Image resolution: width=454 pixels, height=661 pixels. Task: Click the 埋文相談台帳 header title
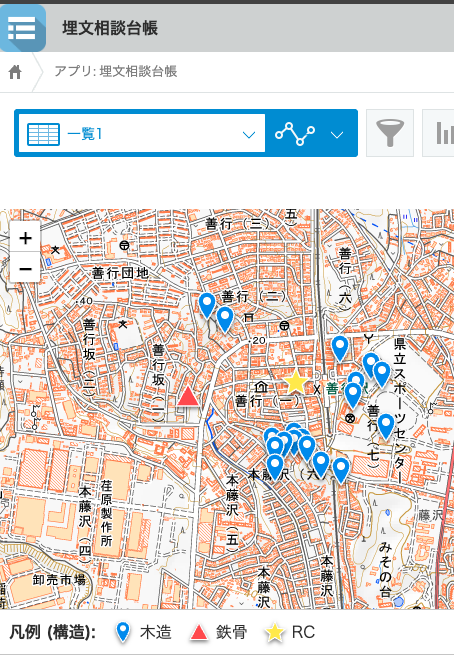tap(110, 28)
